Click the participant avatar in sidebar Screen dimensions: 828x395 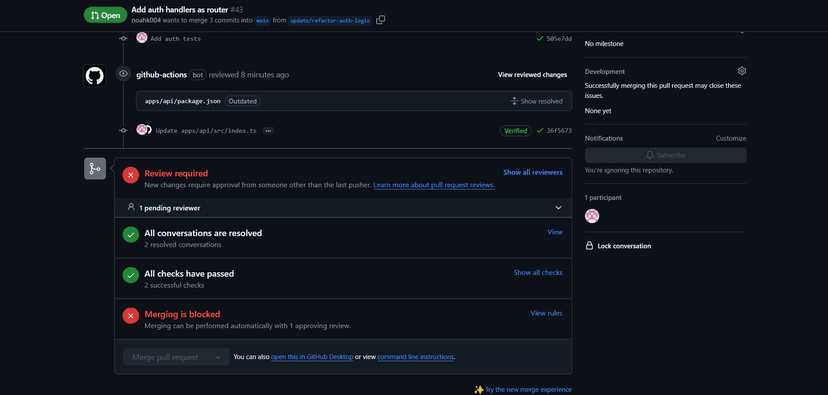(592, 216)
